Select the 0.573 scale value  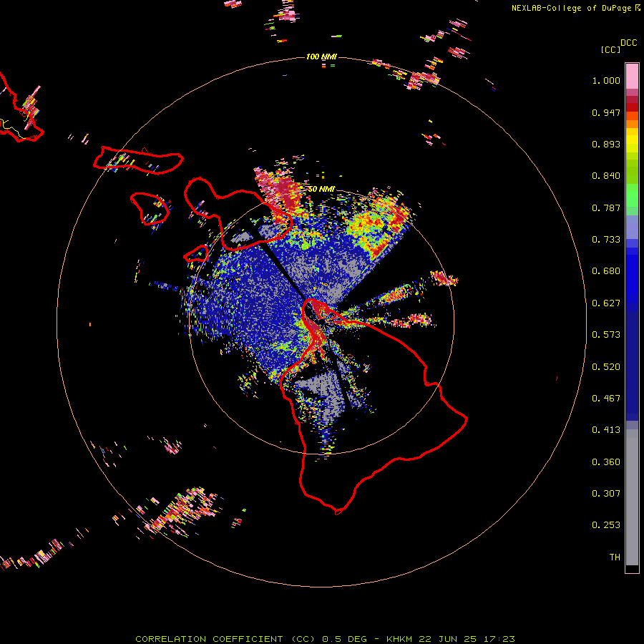coord(606,335)
